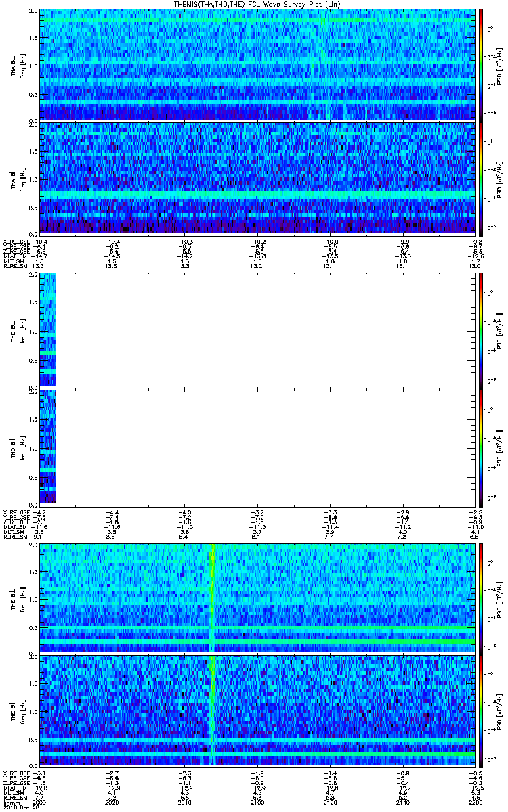
Task: Select the THE BL spectrogram panel
Action: click(256, 597)
